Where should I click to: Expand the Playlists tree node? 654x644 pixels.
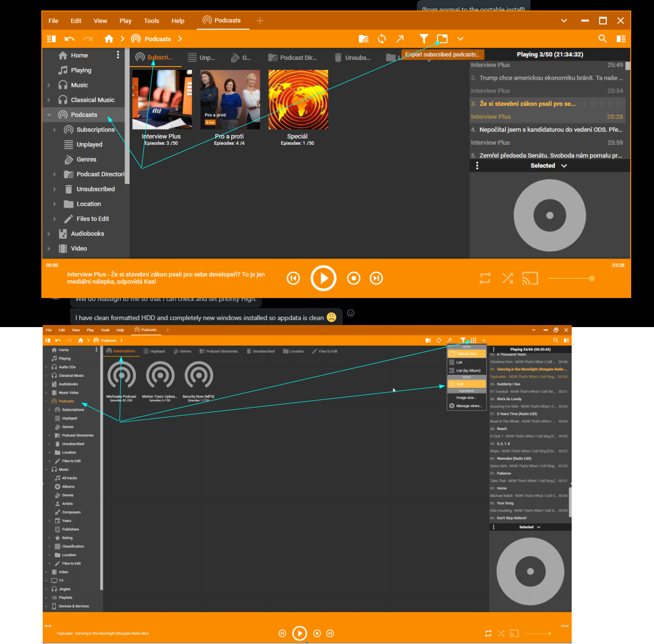coord(47,598)
